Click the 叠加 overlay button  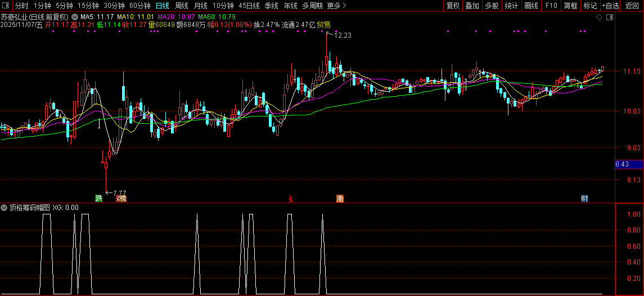472,6
